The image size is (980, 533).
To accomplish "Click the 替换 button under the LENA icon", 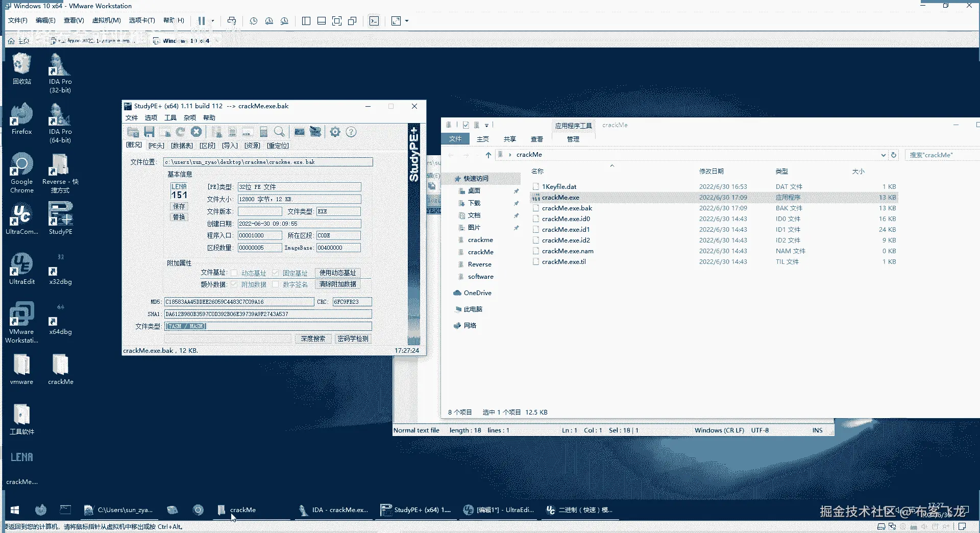I will point(179,217).
